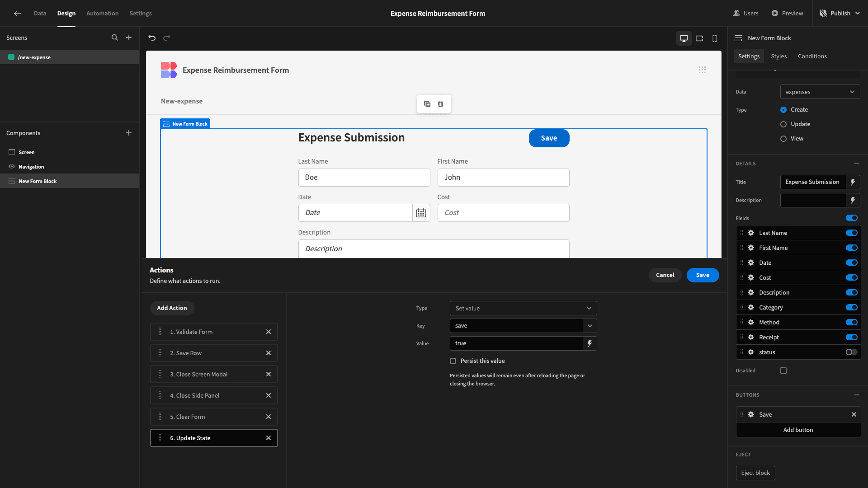This screenshot has height=488, width=868.
Task: Open lightning binding for Title field
Action: (853, 182)
